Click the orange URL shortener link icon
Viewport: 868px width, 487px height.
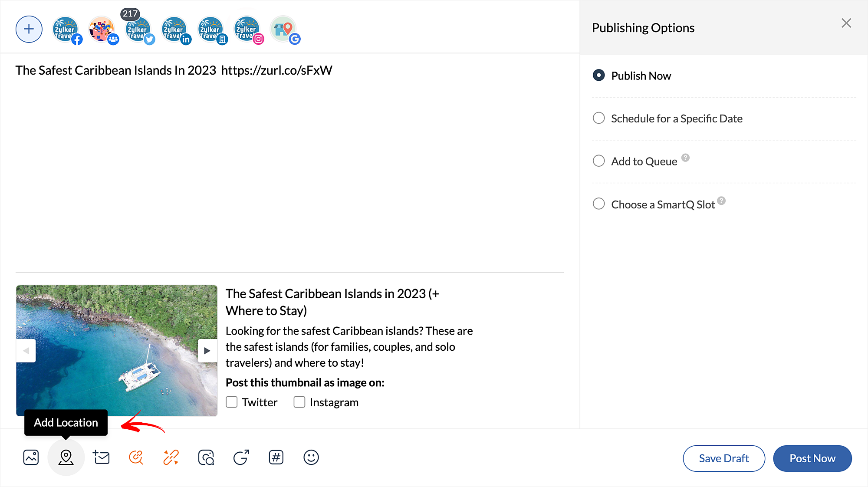coord(171,457)
